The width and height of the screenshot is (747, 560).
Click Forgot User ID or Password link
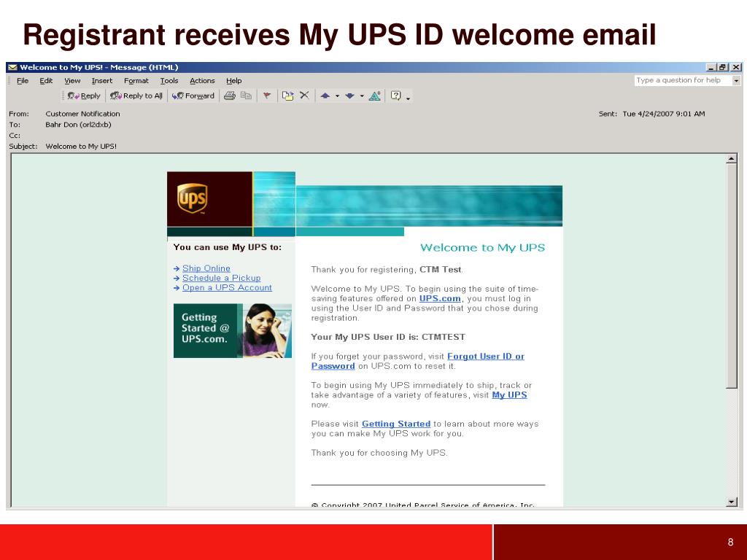pyautogui.click(x=485, y=356)
